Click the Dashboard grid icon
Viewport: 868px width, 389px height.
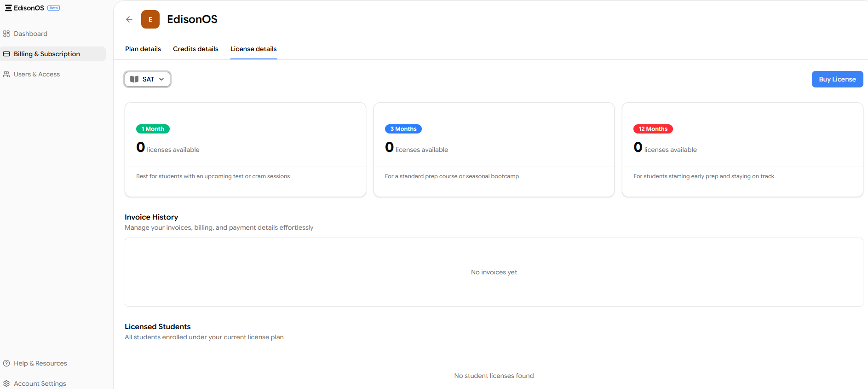tap(6, 34)
